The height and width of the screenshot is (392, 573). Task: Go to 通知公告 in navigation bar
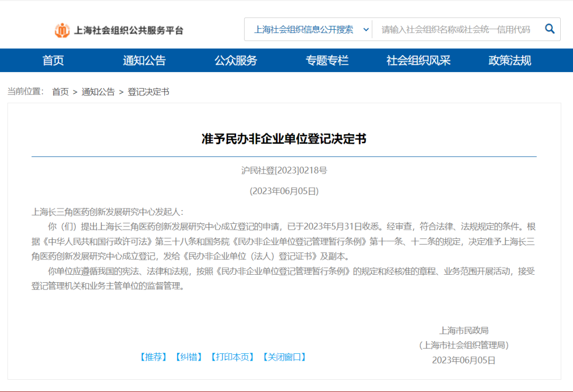(x=144, y=60)
